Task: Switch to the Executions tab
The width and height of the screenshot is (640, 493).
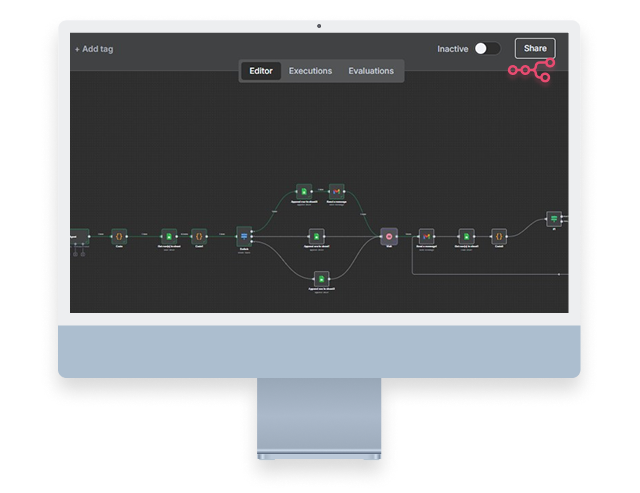Action: (310, 71)
